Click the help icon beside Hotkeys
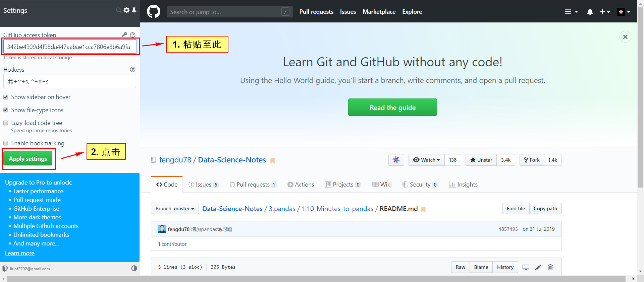 click(x=132, y=69)
